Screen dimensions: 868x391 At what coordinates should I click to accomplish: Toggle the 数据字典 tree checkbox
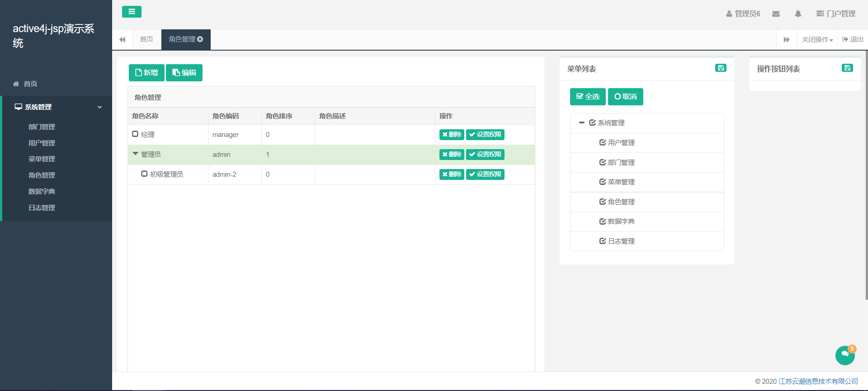603,221
